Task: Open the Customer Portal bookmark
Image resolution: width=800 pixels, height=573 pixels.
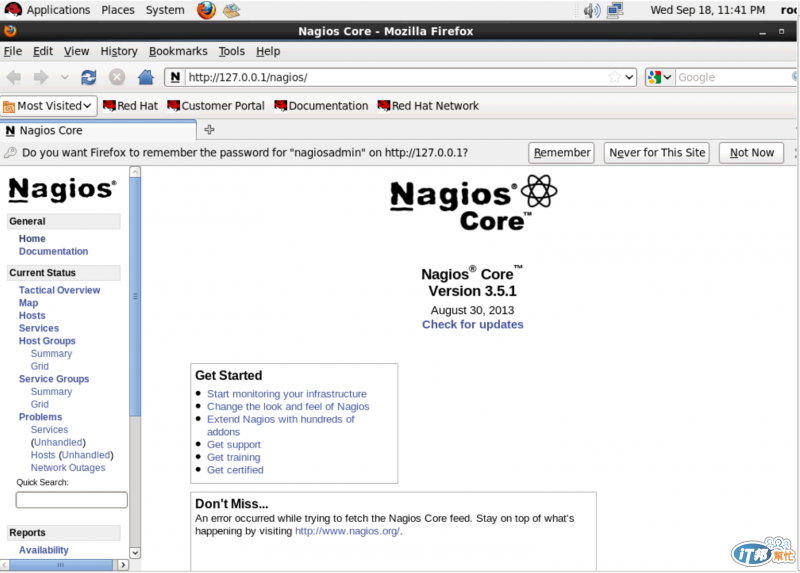Action: (216, 106)
